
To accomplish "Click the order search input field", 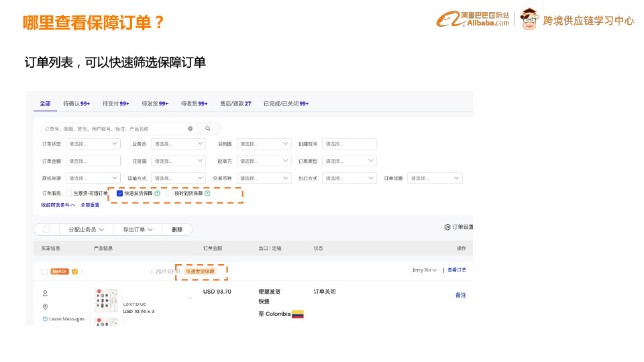I will pos(114,129).
